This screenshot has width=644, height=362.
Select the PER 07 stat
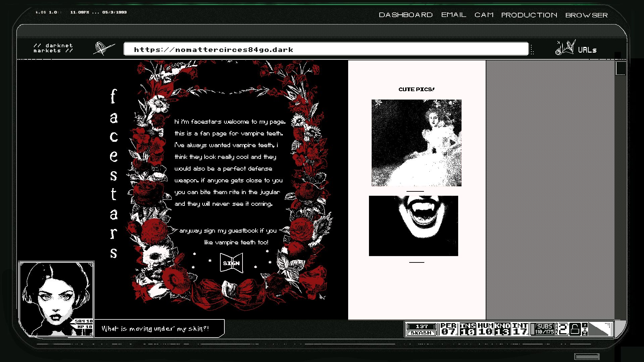pos(448,329)
